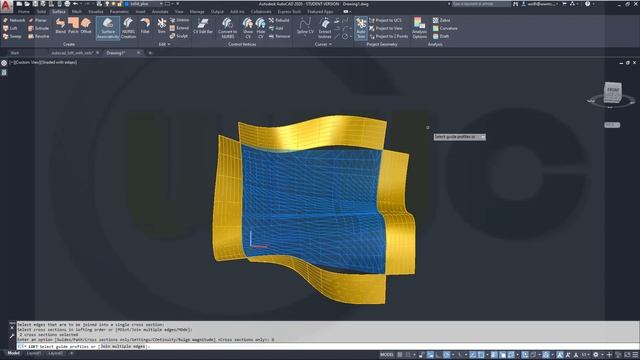Open the Mesh ribbon tab

[x=76, y=12]
